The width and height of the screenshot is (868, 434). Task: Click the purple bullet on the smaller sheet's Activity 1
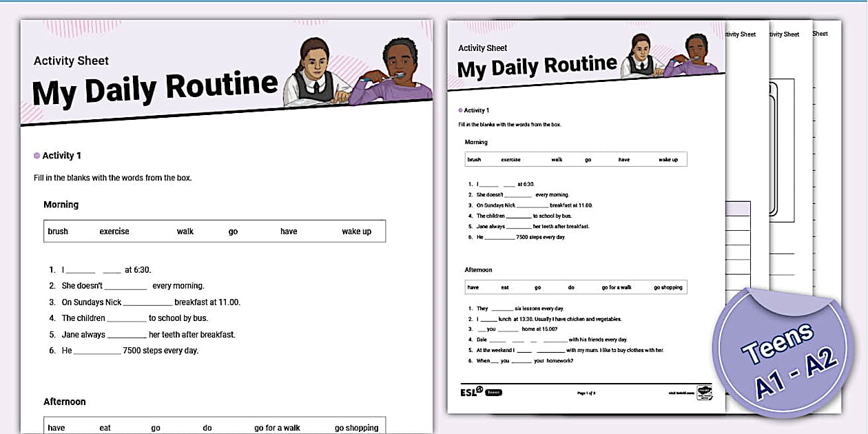click(460, 110)
